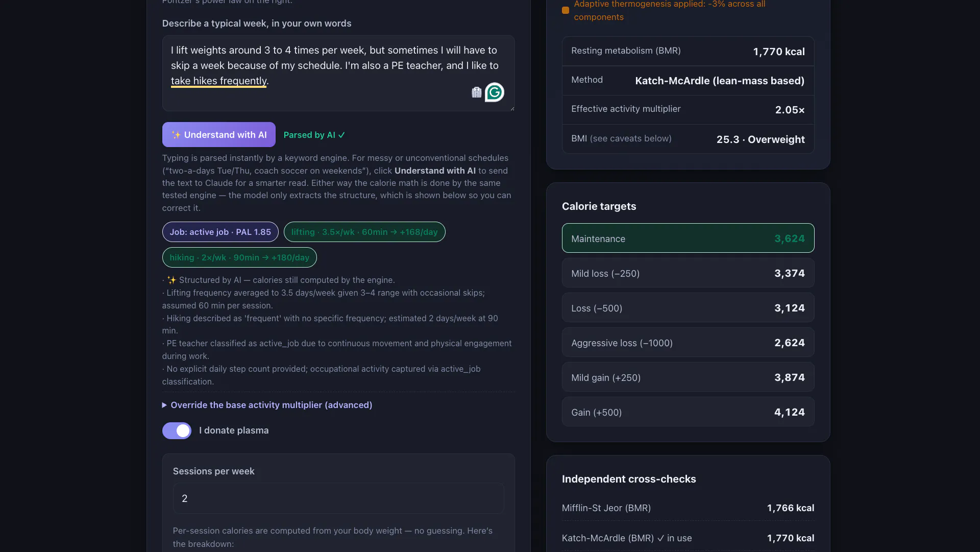The width and height of the screenshot is (980, 552).
Task: Click Katch-McArdle (BMR) in use row
Action: 688,538
